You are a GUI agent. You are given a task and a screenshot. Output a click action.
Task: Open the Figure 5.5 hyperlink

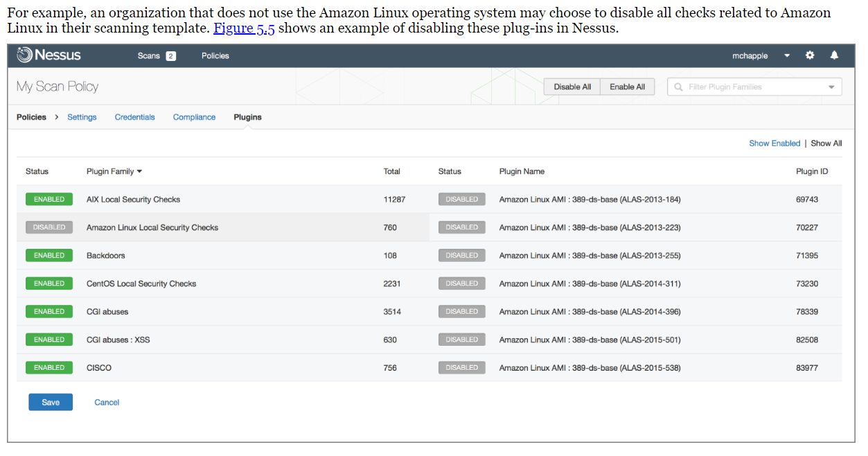coord(244,28)
